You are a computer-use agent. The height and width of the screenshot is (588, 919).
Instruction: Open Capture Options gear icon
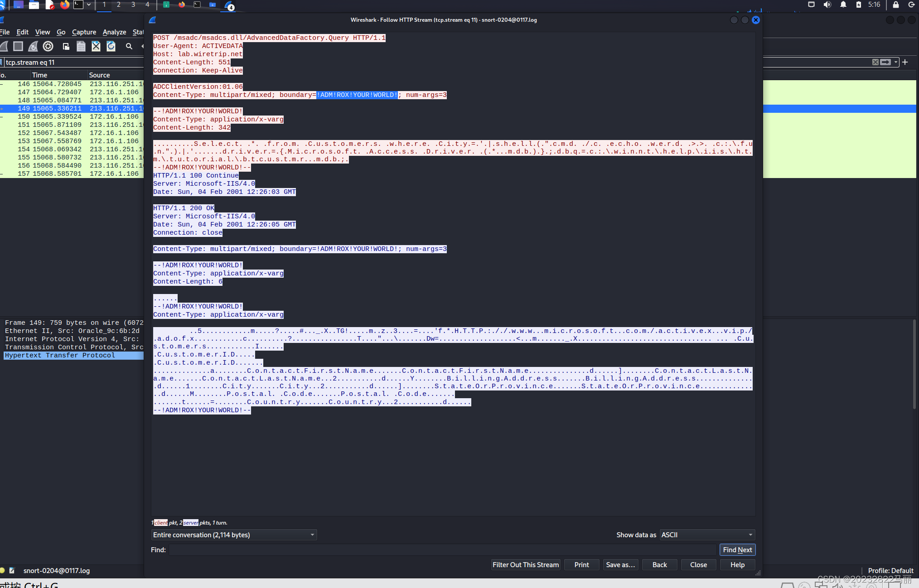tap(48, 46)
